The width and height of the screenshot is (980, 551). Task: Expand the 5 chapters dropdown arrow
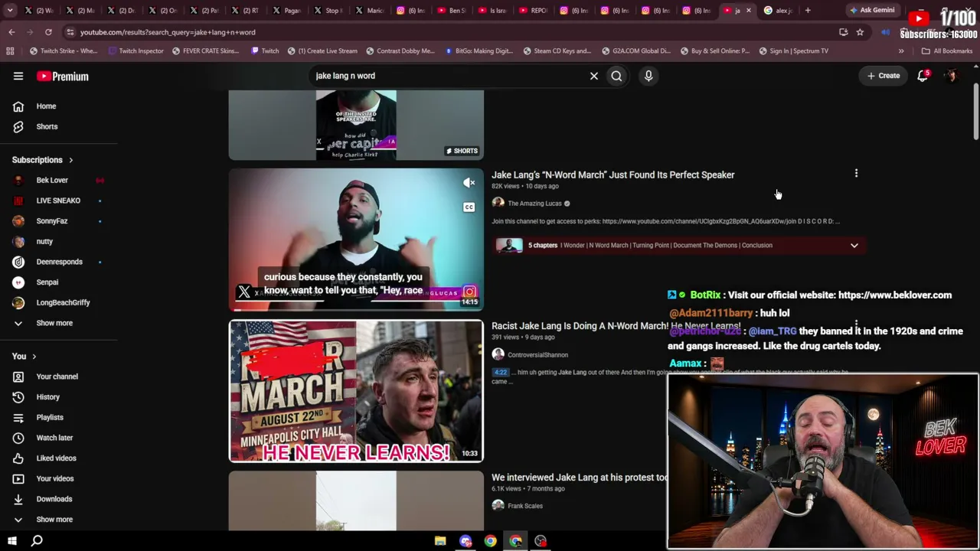tap(854, 246)
